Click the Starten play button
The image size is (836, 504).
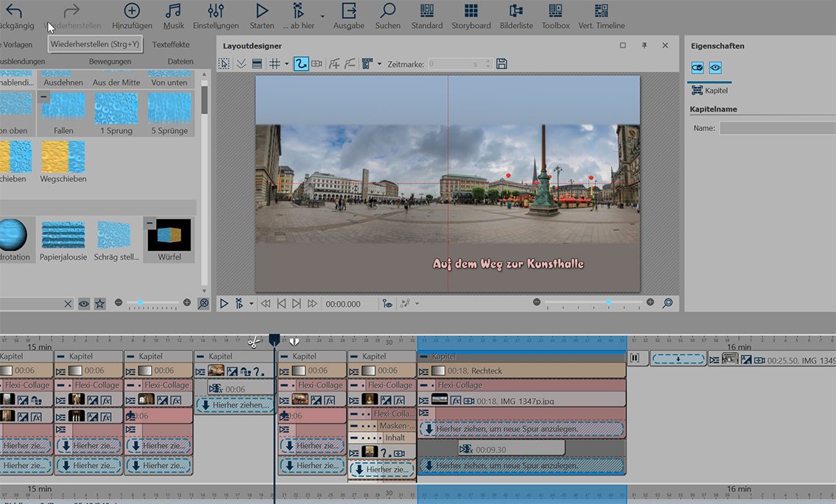point(262,15)
